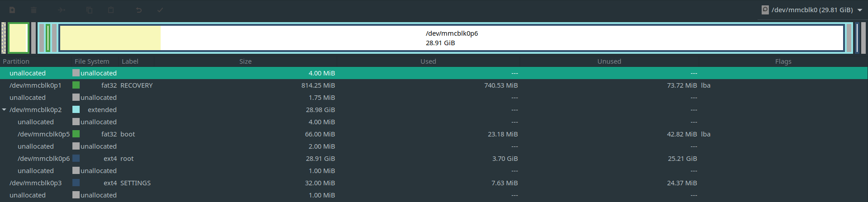Image resolution: width=868 pixels, height=202 pixels.
Task: Click the New partition toolbar icon
Action: click(12, 10)
